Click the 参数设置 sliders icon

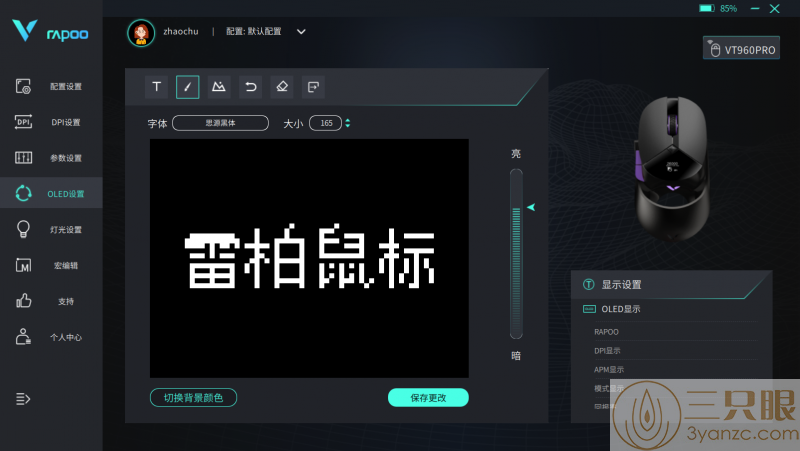[23, 158]
